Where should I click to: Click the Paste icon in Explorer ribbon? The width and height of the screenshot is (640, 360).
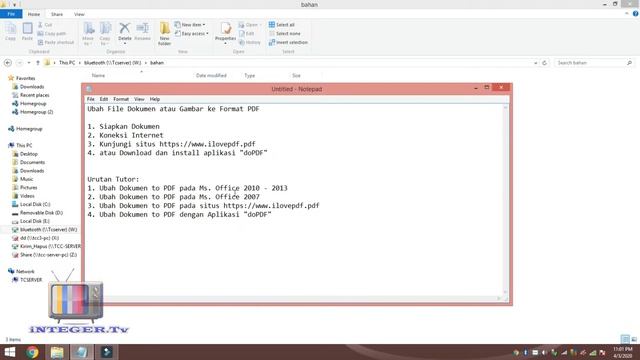click(x=27, y=31)
